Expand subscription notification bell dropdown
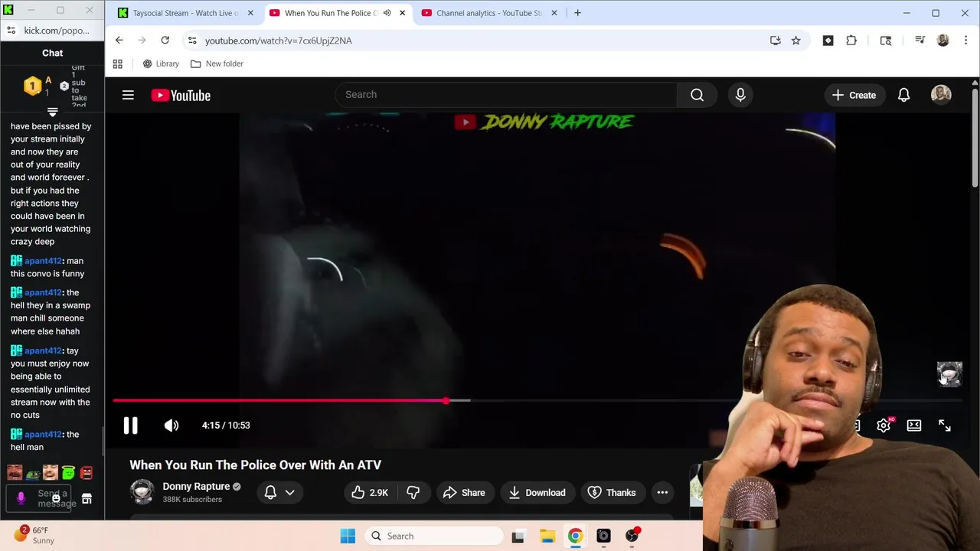The image size is (980, 551). [279, 493]
